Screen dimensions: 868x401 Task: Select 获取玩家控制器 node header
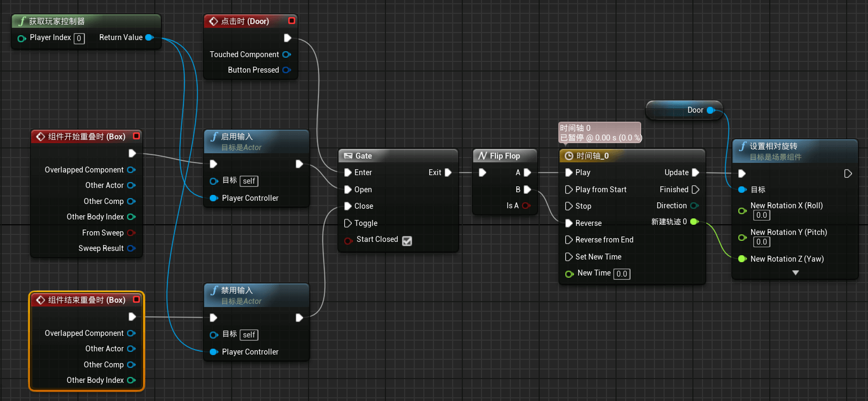click(86, 21)
